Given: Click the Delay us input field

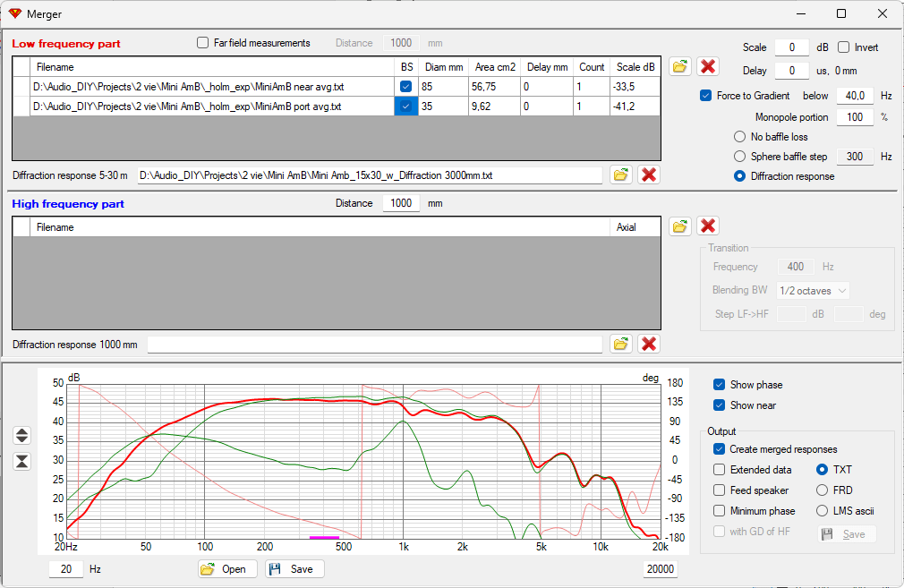Looking at the screenshot, I should [x=791, y=71].
